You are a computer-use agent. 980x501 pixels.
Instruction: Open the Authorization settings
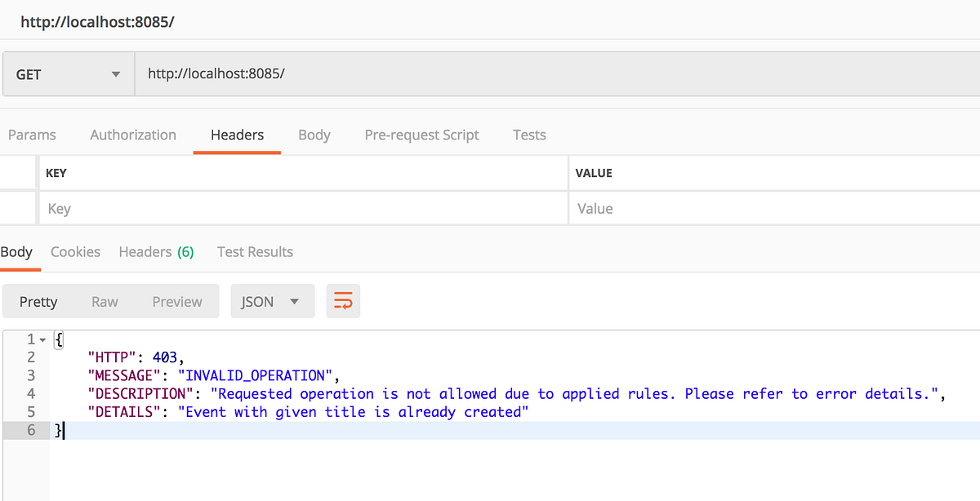[x=133, y=135]
